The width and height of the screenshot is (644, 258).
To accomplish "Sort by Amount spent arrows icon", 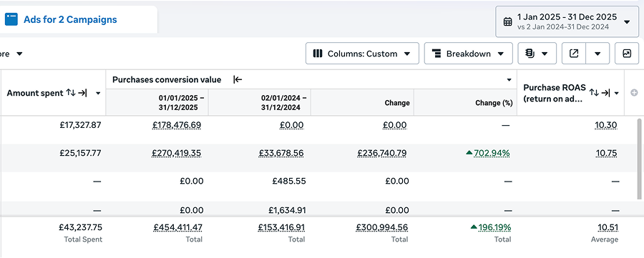I will tap(71, 93).
